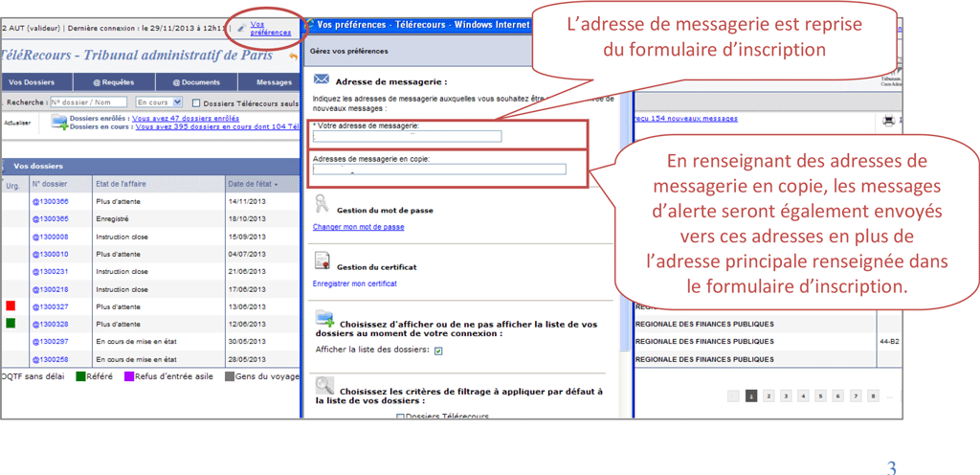
Task: Open dossier @1300366
Action: [51, 202]
